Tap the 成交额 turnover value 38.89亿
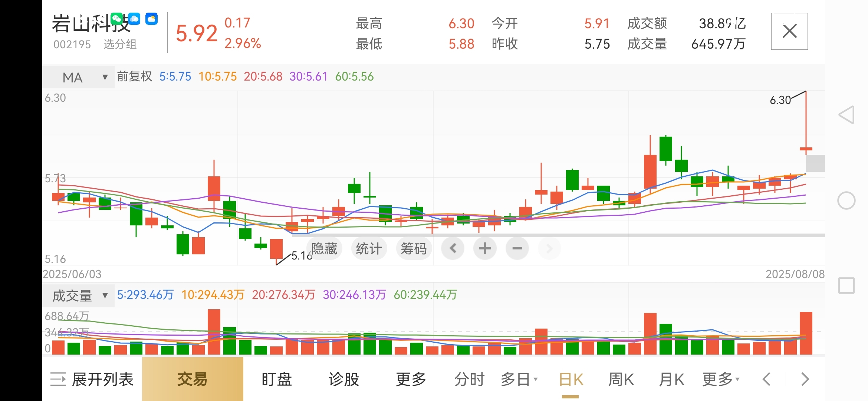 point(722,23)
